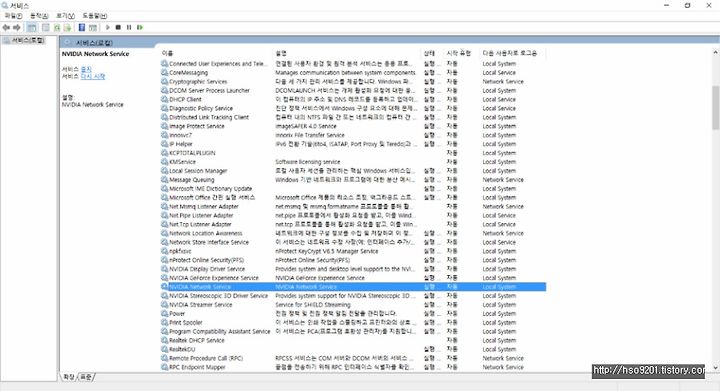Select NVIDIA GeForce Experience Service name
Image resolution: width=720 pixels, height=391 pixels.
[x=214, y=278]
